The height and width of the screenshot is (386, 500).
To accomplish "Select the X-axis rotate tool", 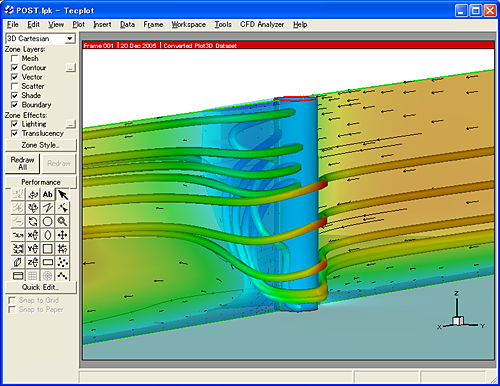I will coord(33,235).
